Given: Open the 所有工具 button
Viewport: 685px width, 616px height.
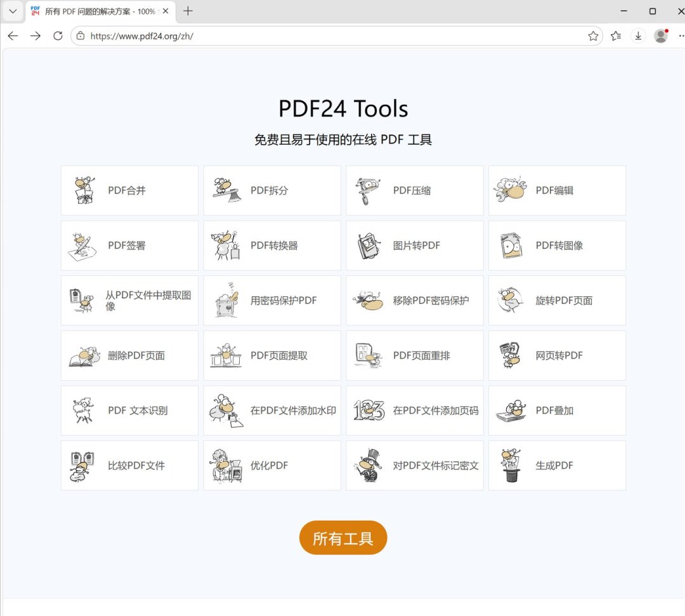Looking at the screenshot, I should tap(343, 538).
